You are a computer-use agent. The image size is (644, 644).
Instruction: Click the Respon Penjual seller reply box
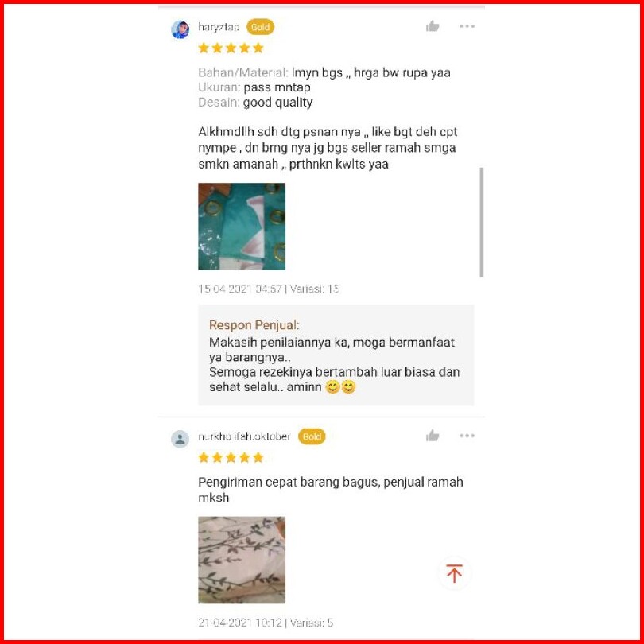(336, 355)
